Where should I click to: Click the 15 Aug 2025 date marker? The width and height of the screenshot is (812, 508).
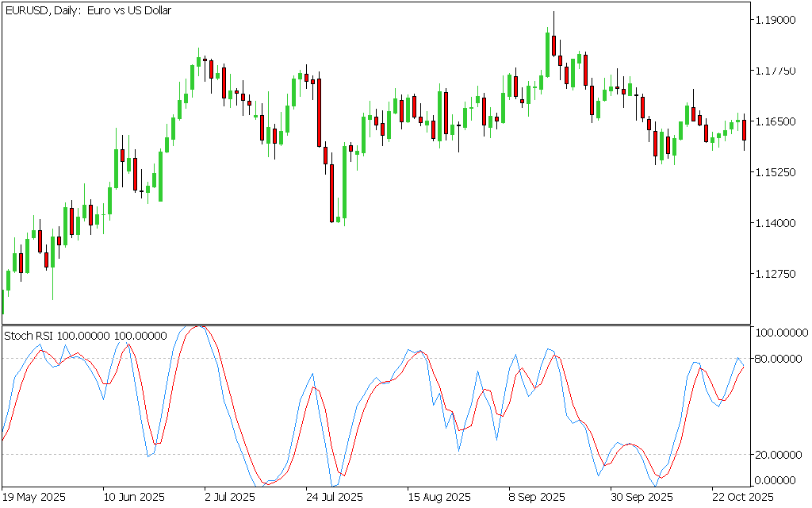pos(440,497)
